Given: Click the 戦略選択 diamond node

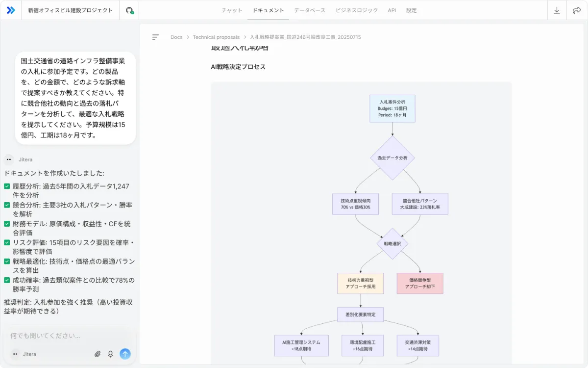Looking at the screenshot, I should tap(392, 244).
